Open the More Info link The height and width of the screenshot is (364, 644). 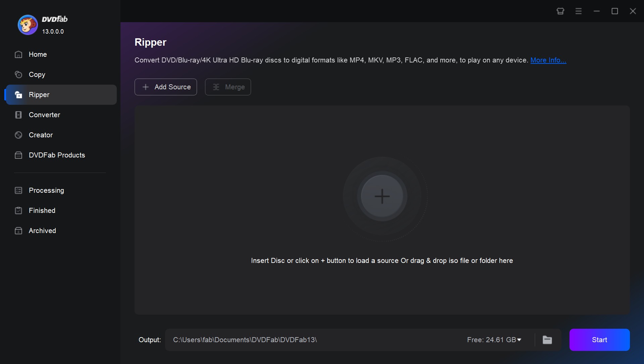[548, 60]
